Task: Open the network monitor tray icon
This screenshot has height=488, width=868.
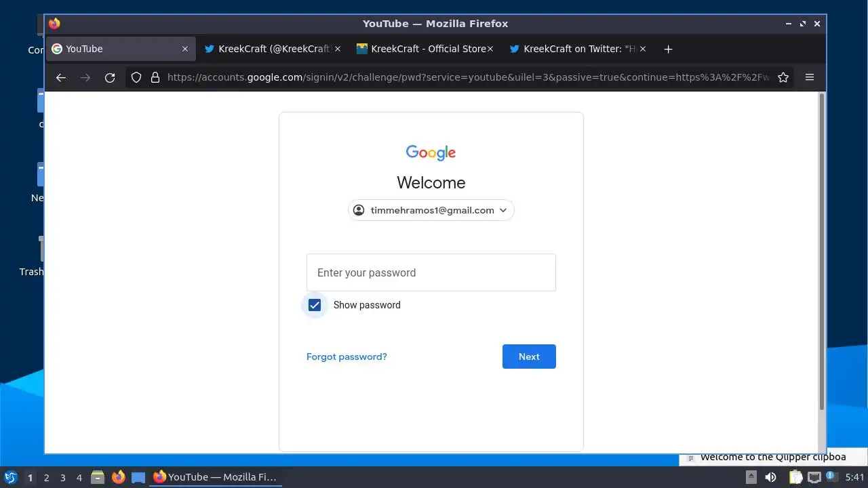Action: tap(814, 477)
